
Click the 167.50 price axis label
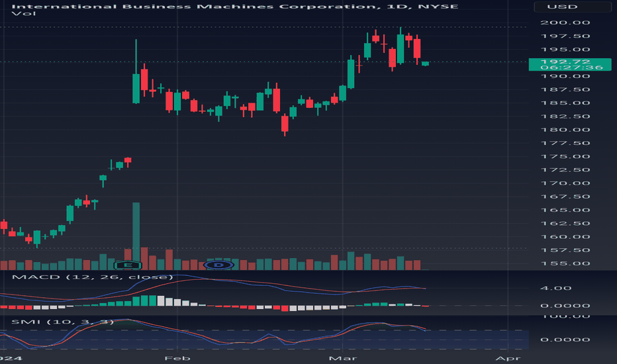[565, 197]
